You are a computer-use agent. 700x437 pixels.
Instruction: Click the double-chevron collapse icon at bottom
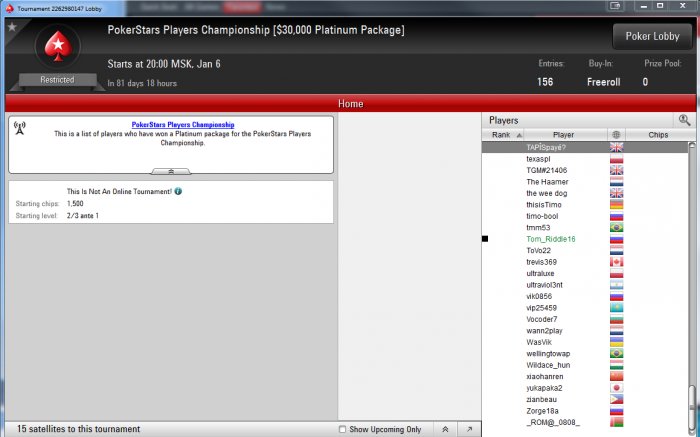tap(445, 429)
